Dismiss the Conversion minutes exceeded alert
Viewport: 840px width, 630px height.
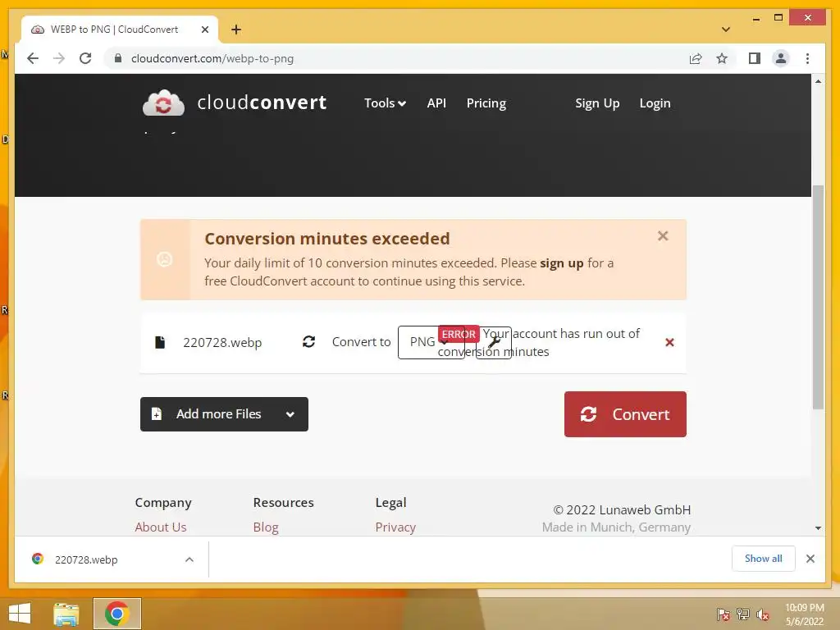(x=663, y=235)
